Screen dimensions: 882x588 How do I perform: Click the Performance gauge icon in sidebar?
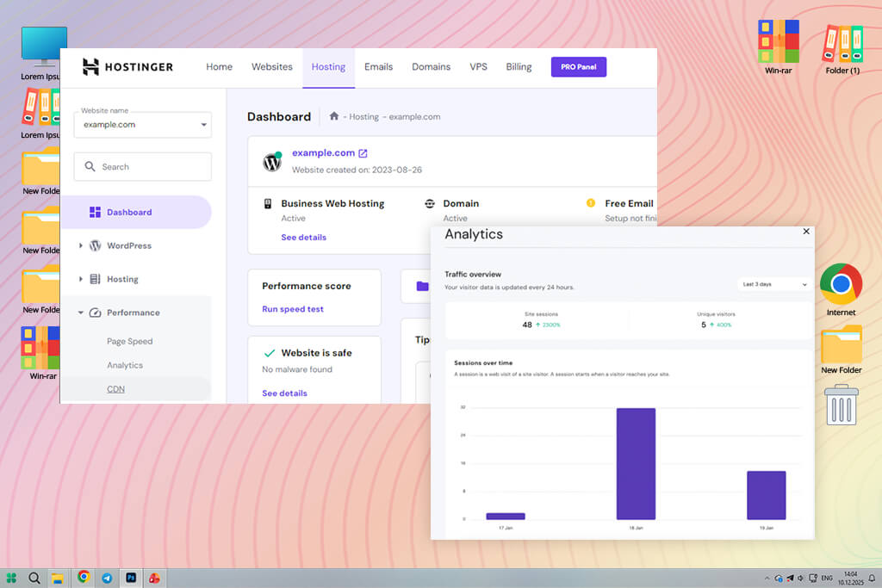95,313
